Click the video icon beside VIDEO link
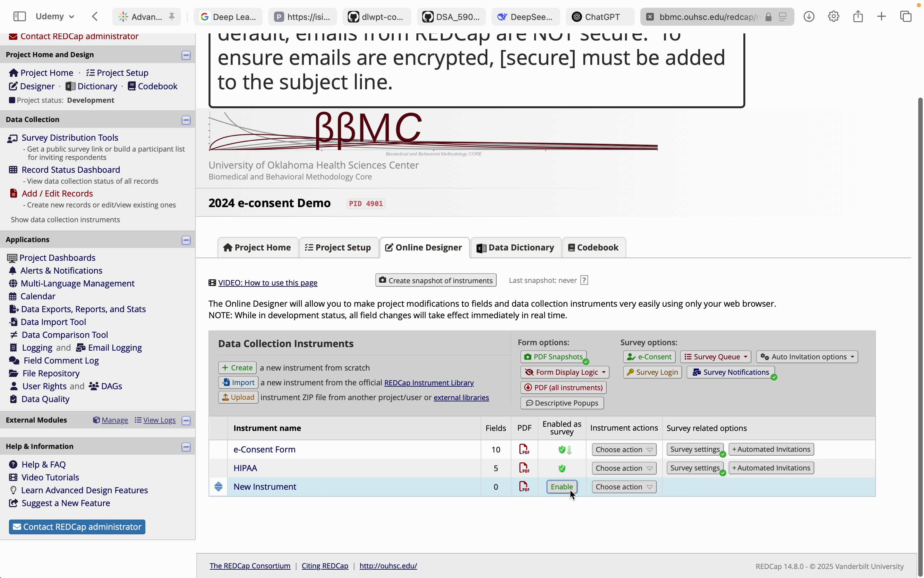924x578 pixels. (x=212, y=283)
